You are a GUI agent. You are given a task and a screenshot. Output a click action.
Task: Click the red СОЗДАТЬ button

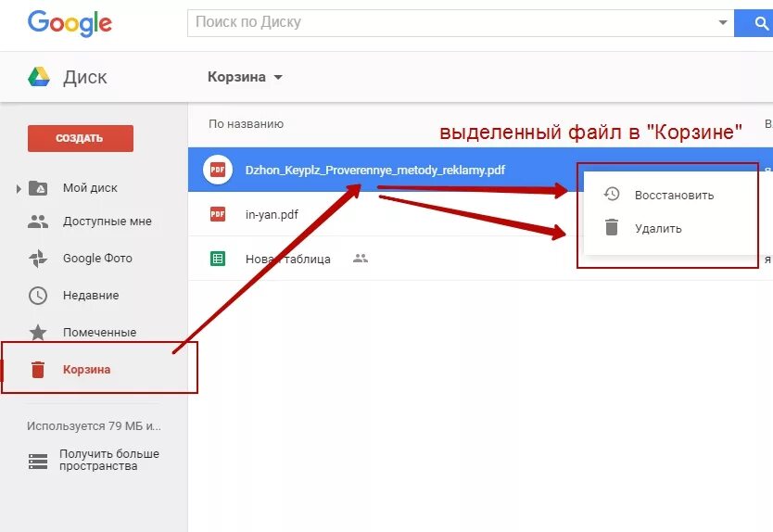[x=81, y=138]
